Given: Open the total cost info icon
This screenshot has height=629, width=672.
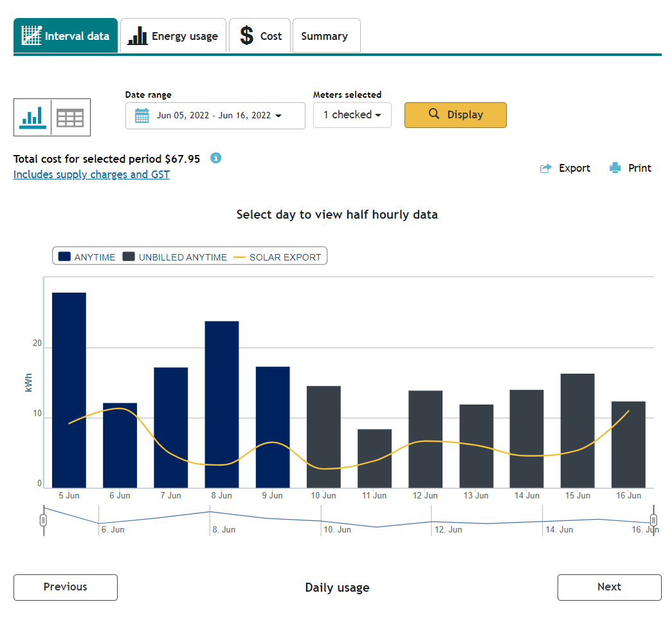Looking at the screenshot, I should point(215,158).
